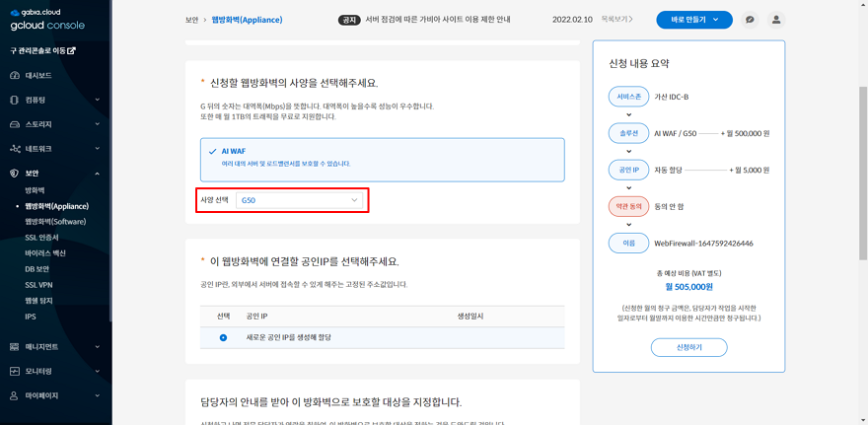The image size is (868, 425).
Task: Open SSL VPN in the sidebar
Action: click(x=38, y=285)
